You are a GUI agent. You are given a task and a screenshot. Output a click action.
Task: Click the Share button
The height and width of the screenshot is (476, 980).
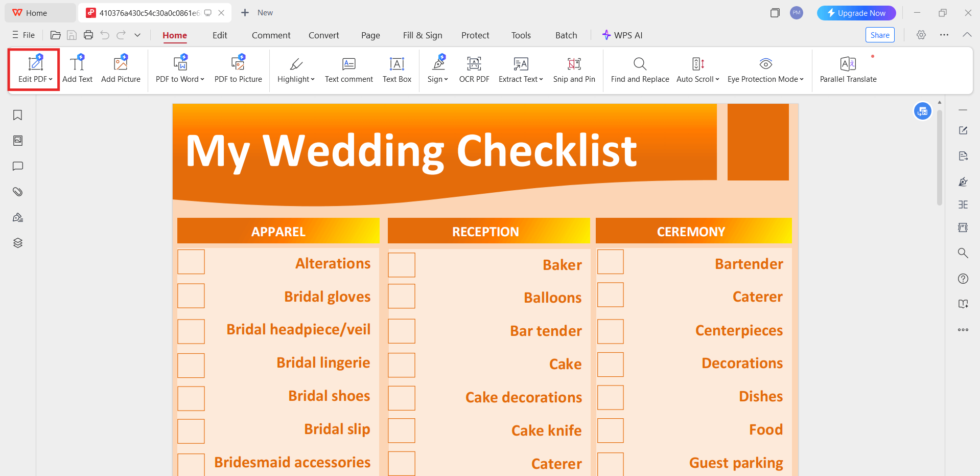pos(880,35)
